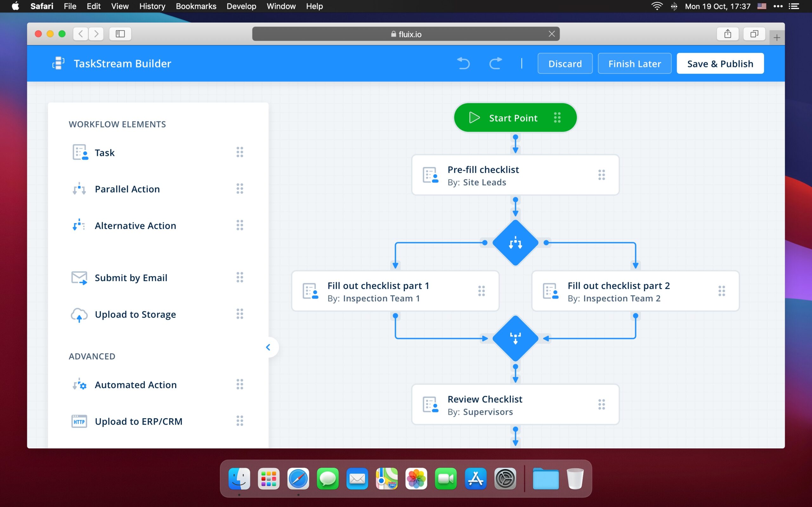Click the Discard button
Viewport: 812px width, 507px height.
565,63
